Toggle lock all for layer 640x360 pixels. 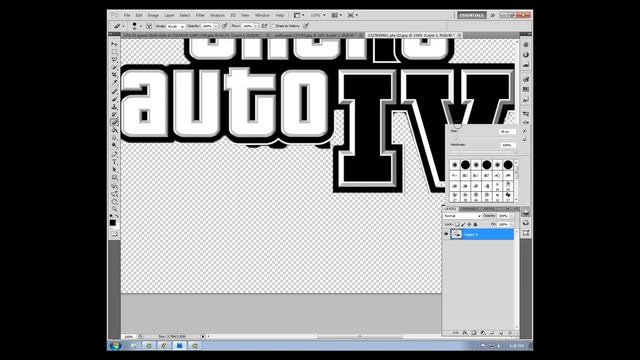[x=476, y=224]
